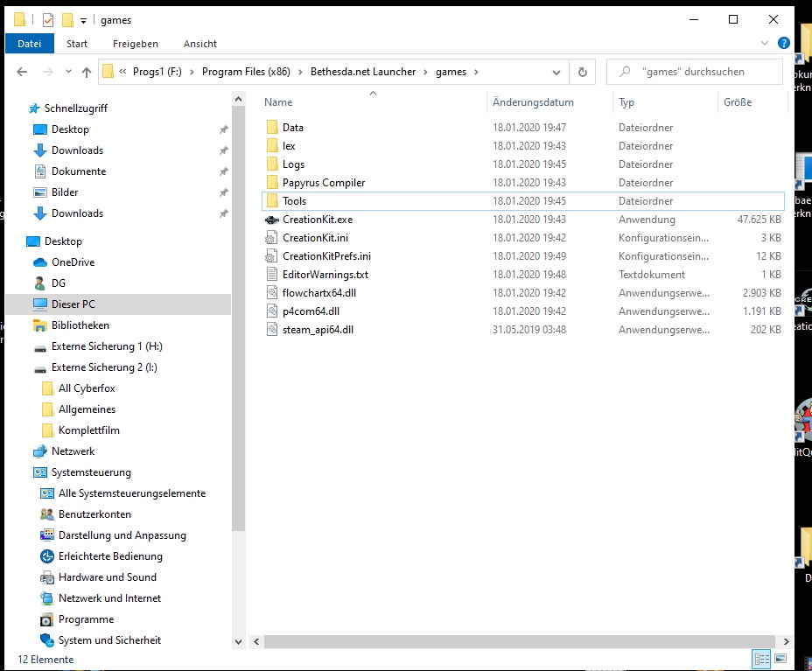The height and width of the screenshot is (671, 812).
Task: Open the properties checkmark quick access button
Action: tap(47, 20)
